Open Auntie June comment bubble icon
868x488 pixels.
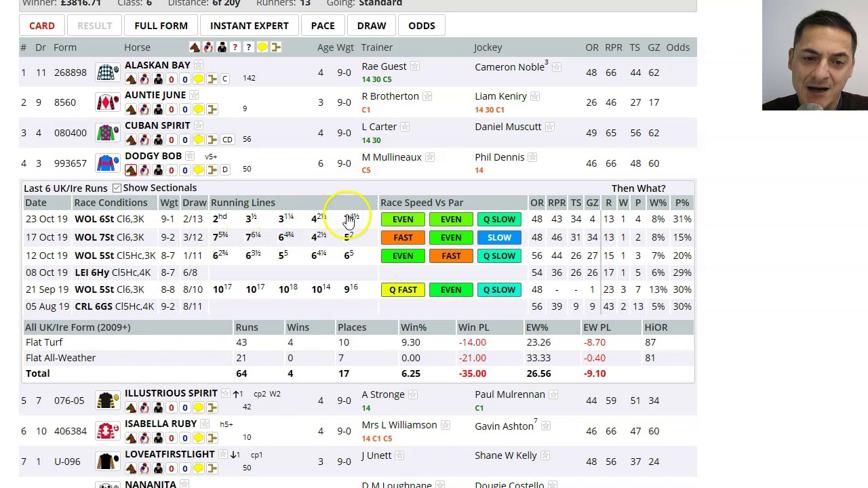198,109
